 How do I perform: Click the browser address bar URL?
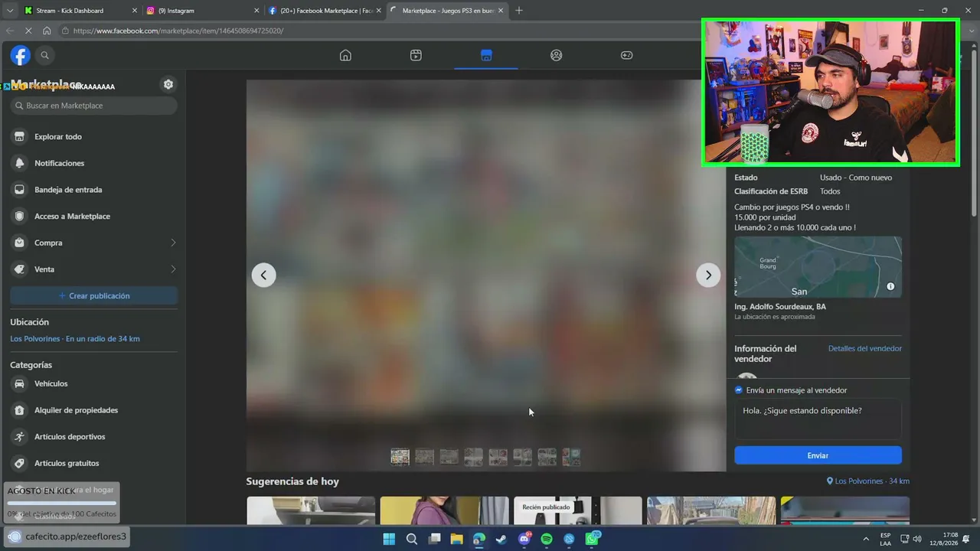click(x=178, y=31)
